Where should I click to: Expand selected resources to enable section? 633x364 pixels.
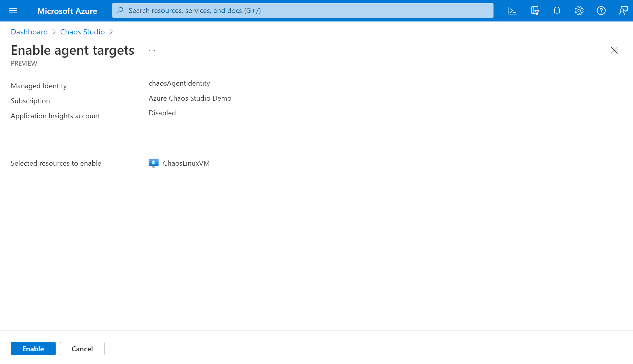coord(56,163)
